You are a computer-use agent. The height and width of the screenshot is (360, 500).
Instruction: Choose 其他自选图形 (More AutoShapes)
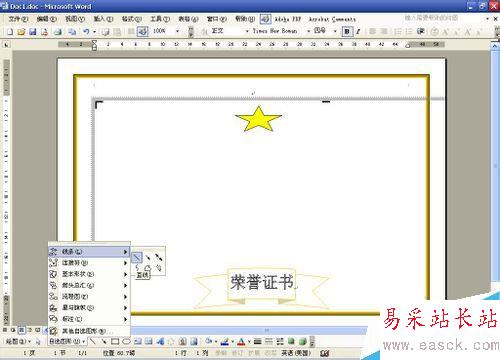[89, 331]
